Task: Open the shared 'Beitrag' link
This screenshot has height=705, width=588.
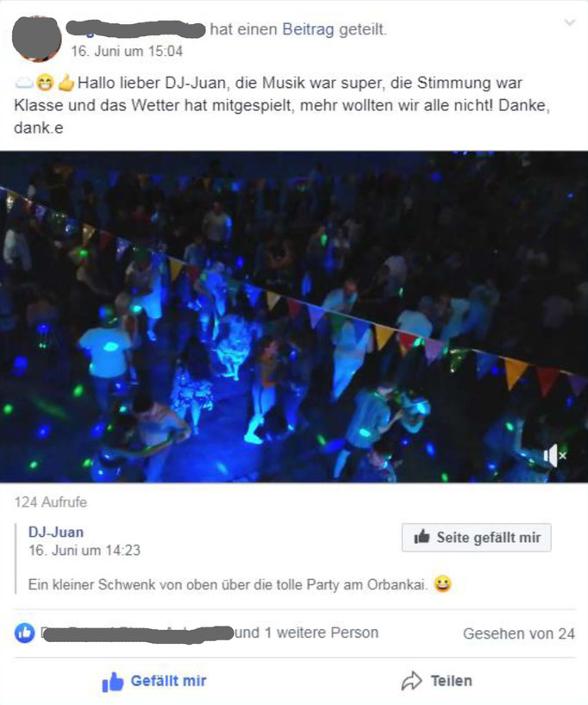Action: coord(308,29)
